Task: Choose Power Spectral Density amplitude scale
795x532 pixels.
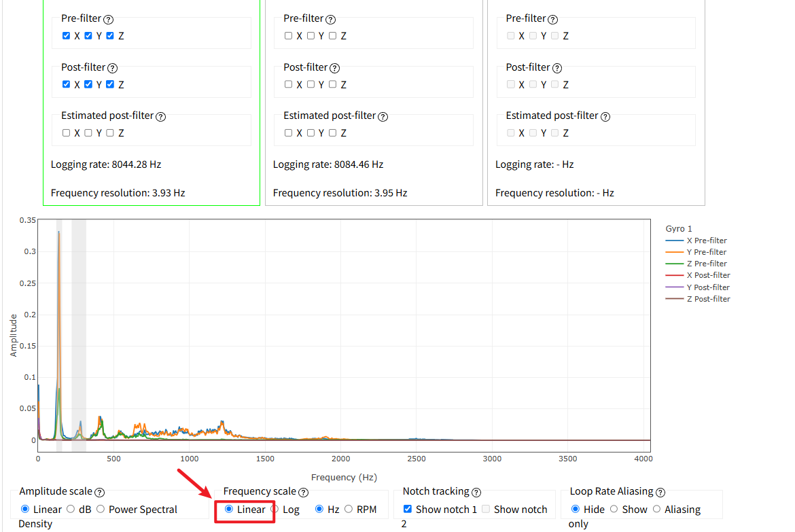Action: pyautogui.click(x=101, y=509)
